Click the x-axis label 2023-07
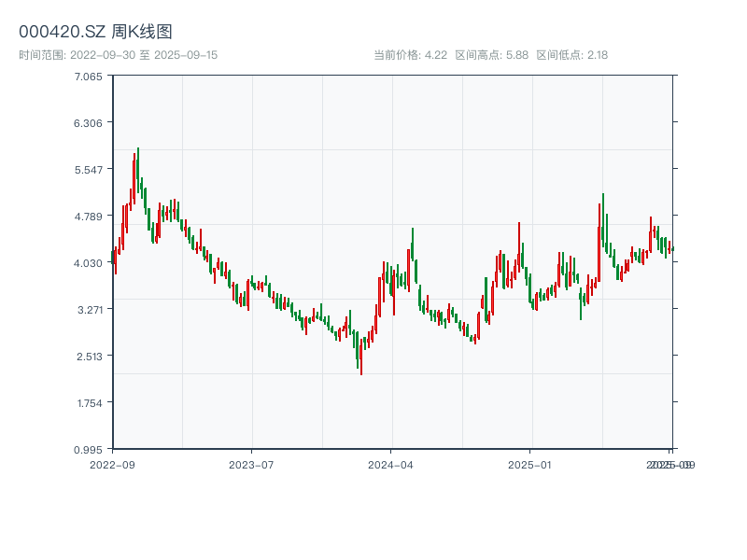Viewport: 747px width, 560px height. 251,465
